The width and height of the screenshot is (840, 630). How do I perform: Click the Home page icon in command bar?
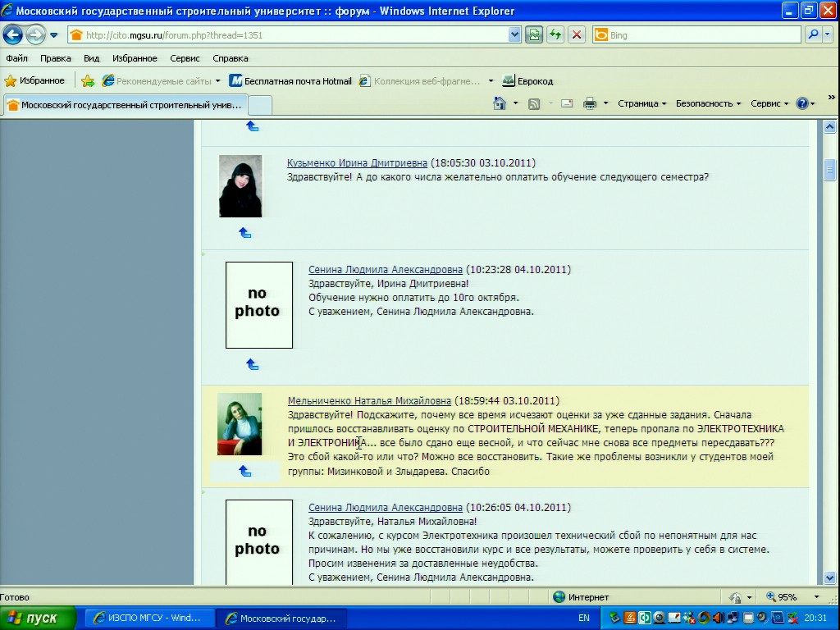500,103
